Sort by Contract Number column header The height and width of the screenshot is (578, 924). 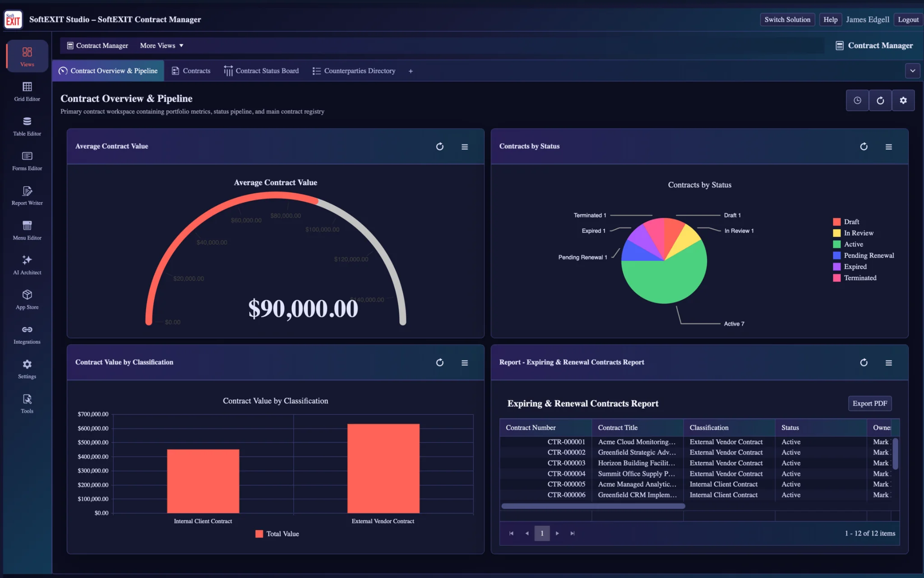(545, 428)
